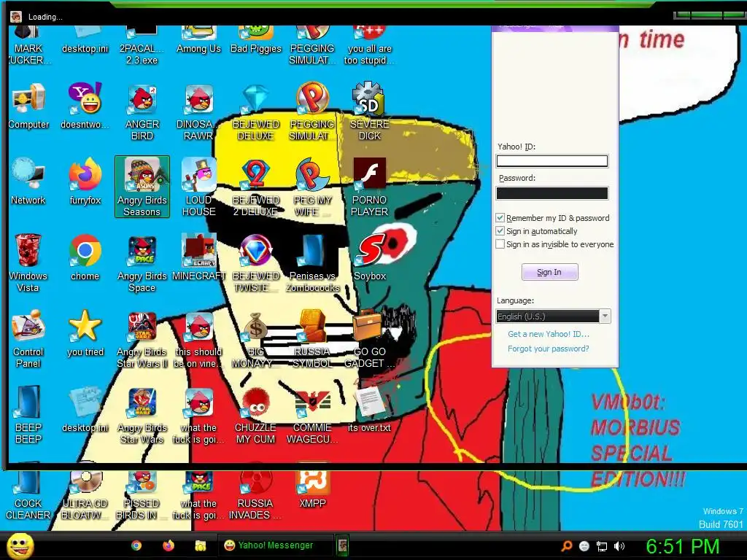Open the BIG MONAYY money bag icon

point(256,338)
